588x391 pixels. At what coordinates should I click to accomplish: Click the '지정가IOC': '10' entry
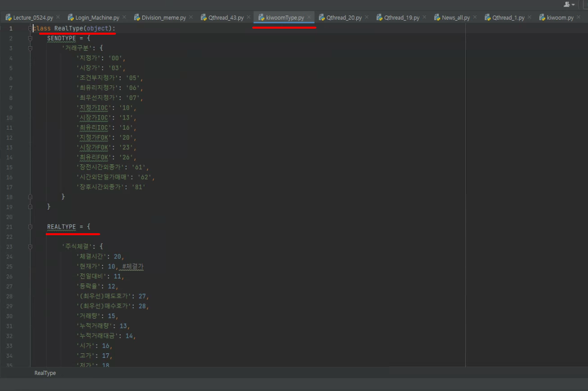tap(106, 108)
